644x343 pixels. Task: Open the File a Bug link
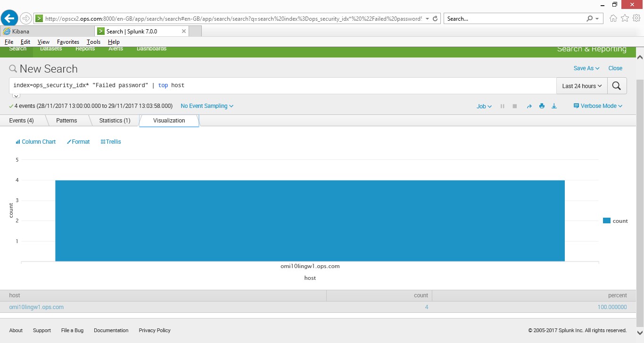point(72,330)
